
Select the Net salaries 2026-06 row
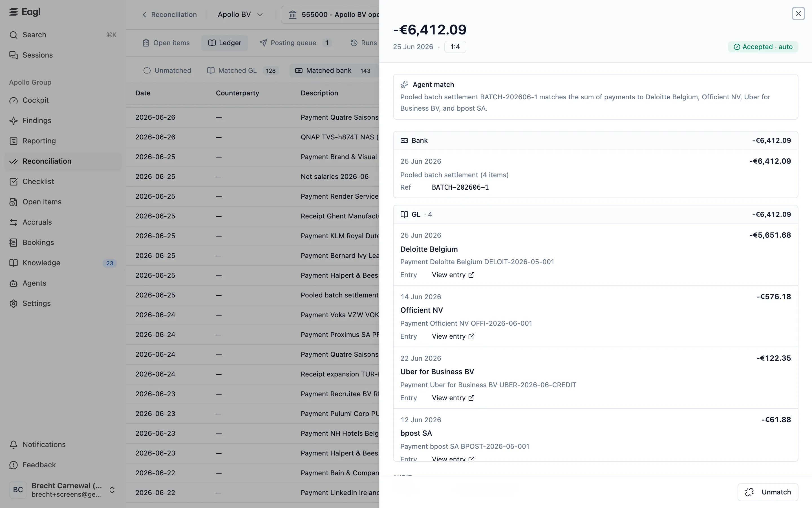pos(253,177)
